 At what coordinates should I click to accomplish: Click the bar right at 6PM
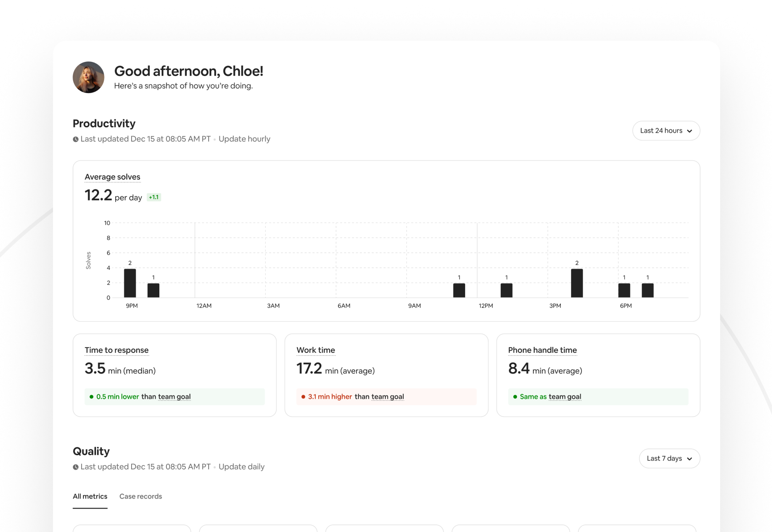624,290
